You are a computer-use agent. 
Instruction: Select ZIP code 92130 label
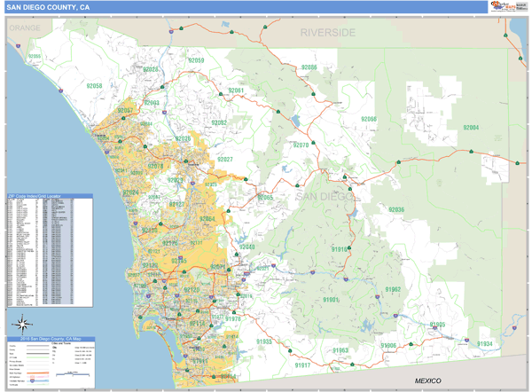(149, 231)
